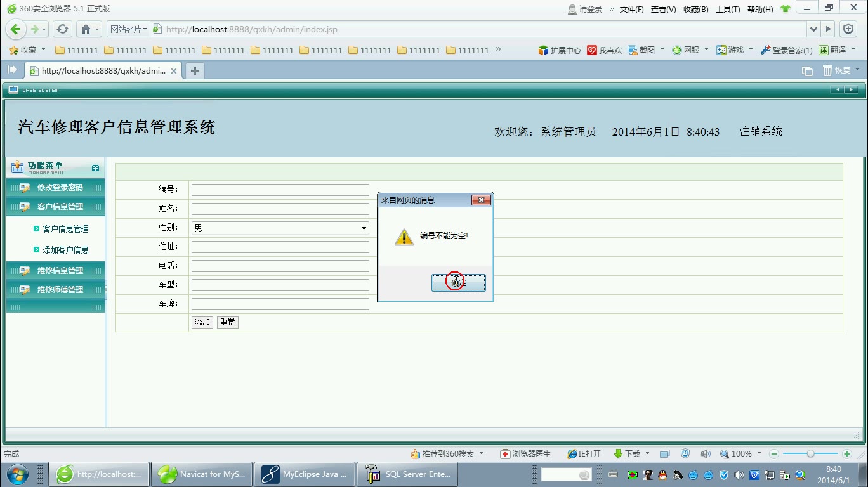This screenshot has height=487, width=868.
Task: Open the 100% zoom level dropdown
Action: 759,454
